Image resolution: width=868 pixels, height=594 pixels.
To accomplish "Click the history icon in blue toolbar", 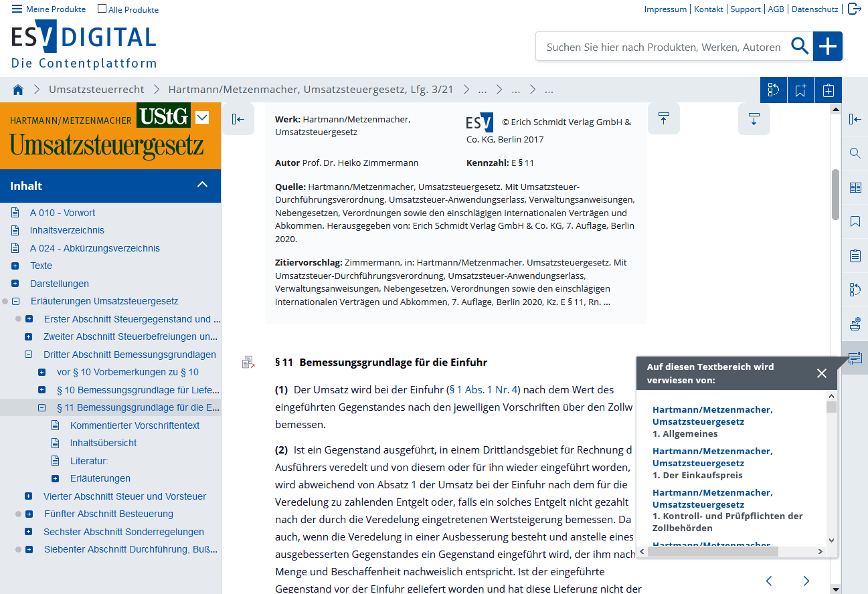I will tap(774, 90).
